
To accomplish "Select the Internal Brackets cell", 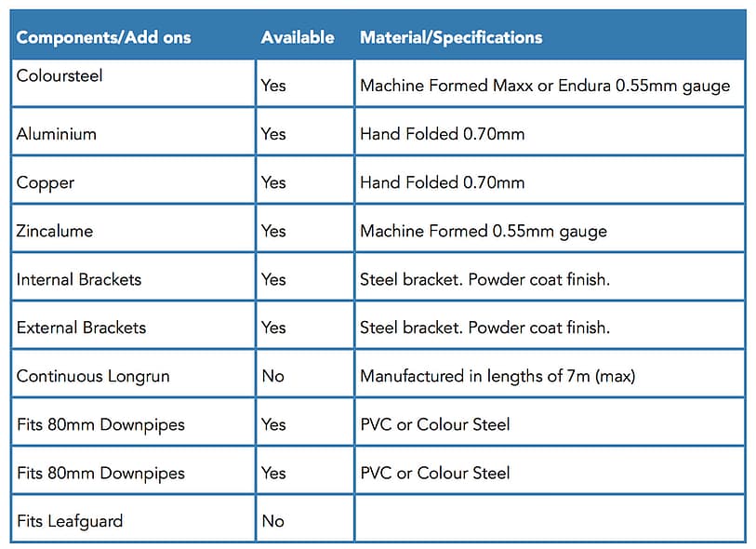I will [x=79, y=279].
